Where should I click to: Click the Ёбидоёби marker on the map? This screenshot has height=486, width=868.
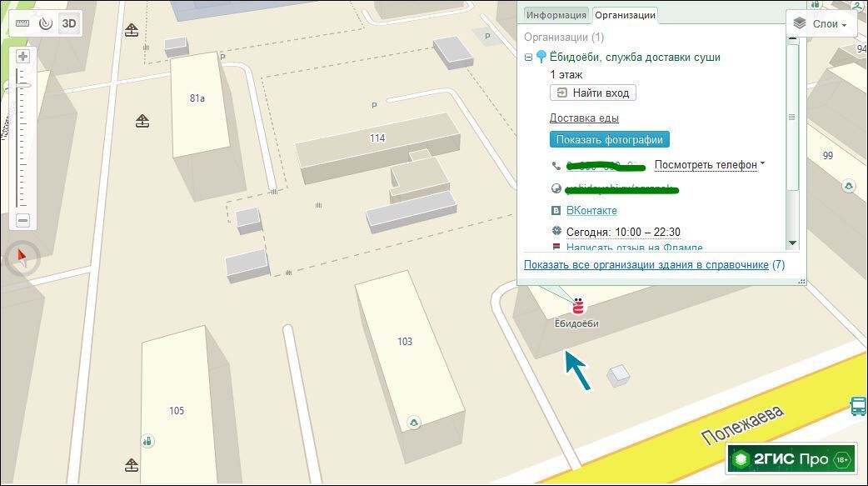(576, 306)
